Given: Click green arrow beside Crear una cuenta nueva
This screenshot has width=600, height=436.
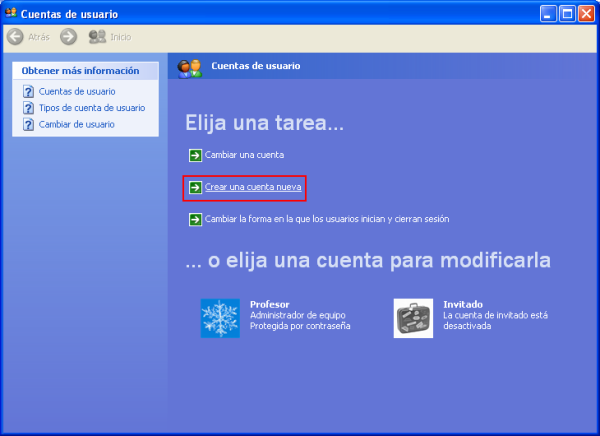Looking at the screenshot, I should point(195,187).
